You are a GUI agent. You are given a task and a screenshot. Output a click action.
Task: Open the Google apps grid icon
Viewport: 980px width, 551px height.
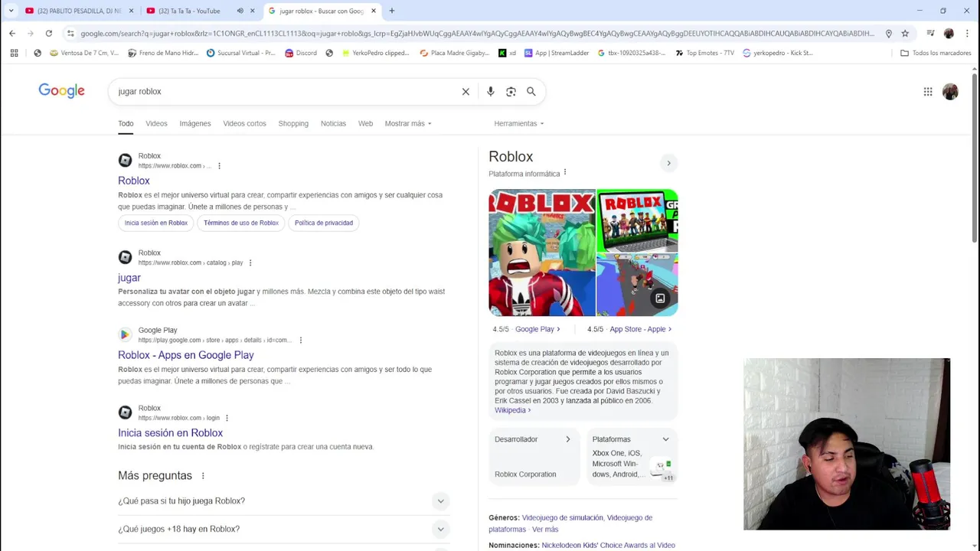click(x=927, y=91)
